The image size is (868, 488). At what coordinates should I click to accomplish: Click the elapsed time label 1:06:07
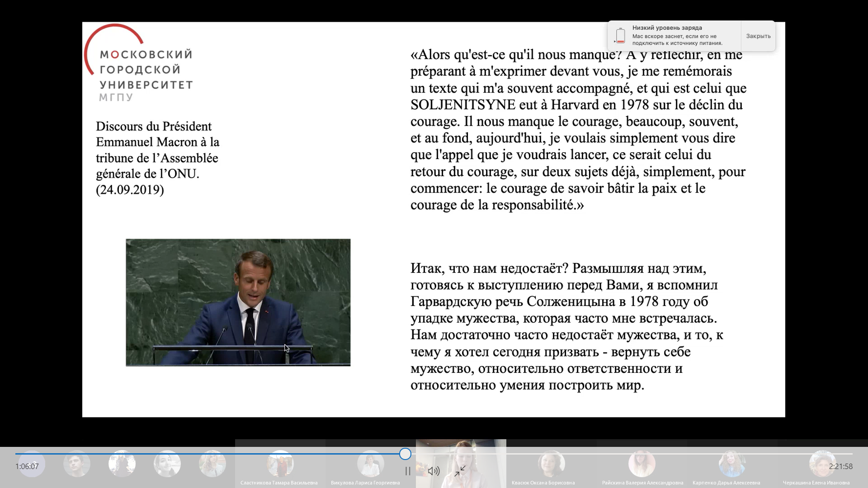click(x=27, y=466)
